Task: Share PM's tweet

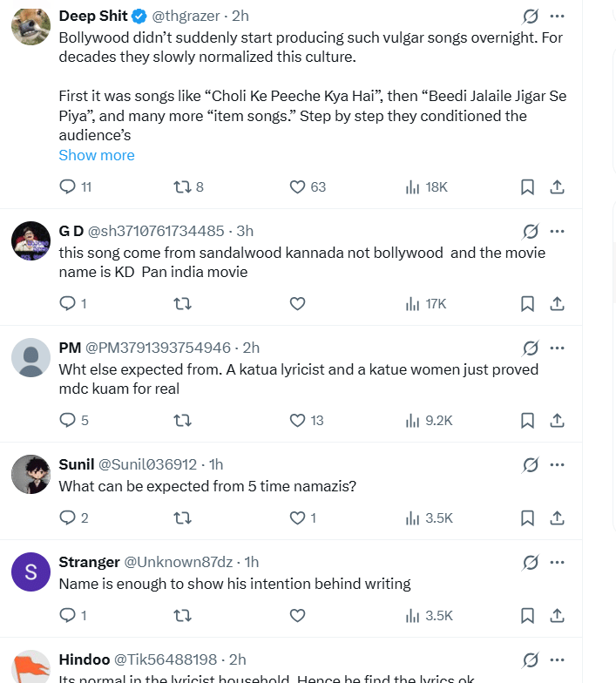Action: [558, 420]
